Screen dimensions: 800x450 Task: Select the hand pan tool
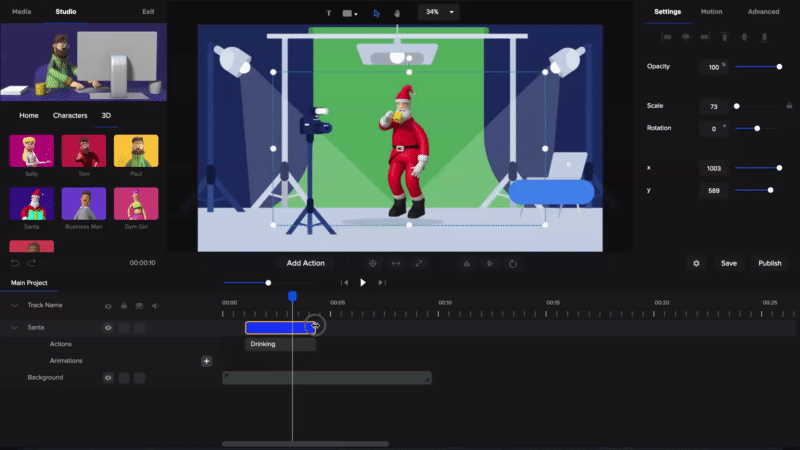click(397, 13)
